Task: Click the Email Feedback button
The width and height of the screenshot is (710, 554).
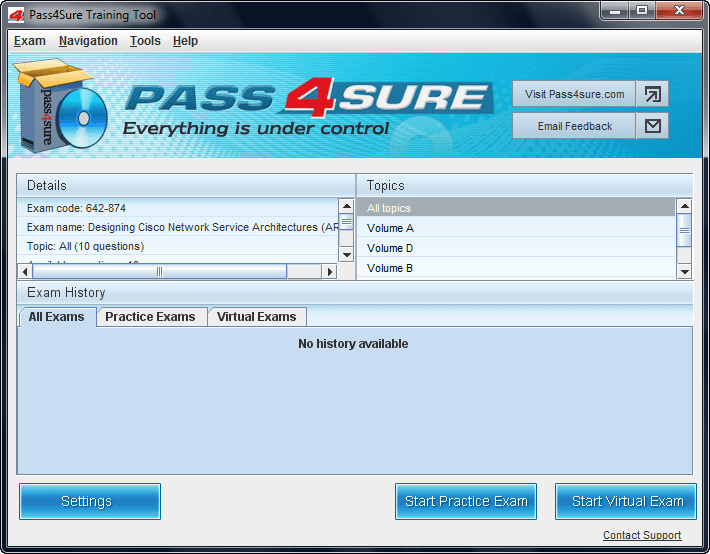Action: point(574,126)
